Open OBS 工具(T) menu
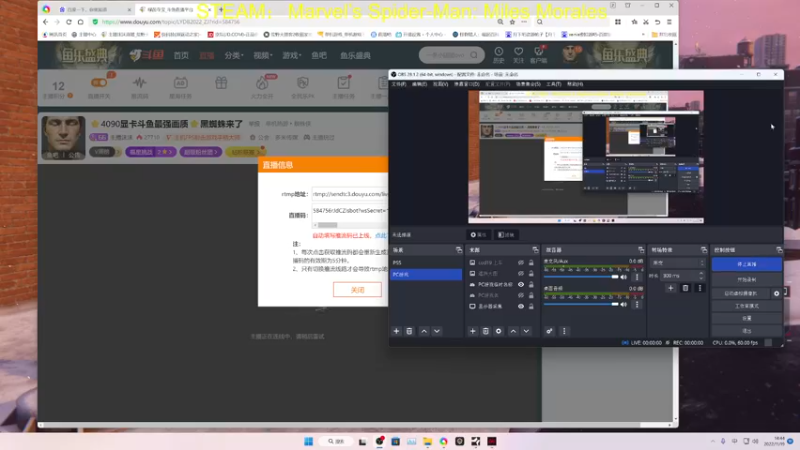The width and height of the screenshot is (800, 450). pyautogui.click(x=554, y=84)
